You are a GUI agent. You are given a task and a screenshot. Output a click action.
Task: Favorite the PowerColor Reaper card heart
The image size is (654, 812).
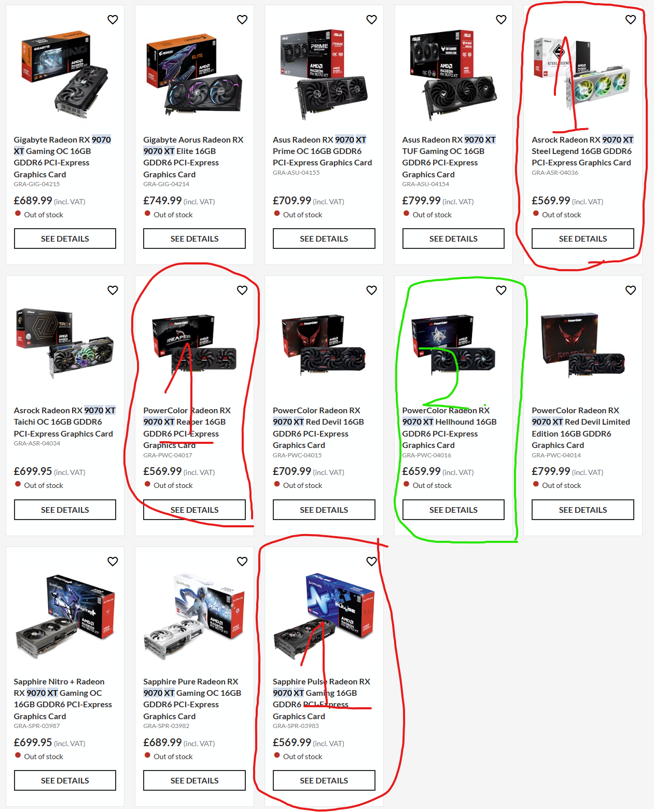pos(242,290)
